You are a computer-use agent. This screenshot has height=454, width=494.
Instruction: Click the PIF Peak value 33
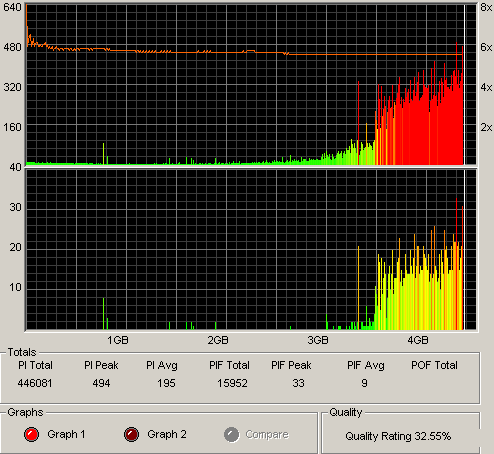tap(298, 383)
